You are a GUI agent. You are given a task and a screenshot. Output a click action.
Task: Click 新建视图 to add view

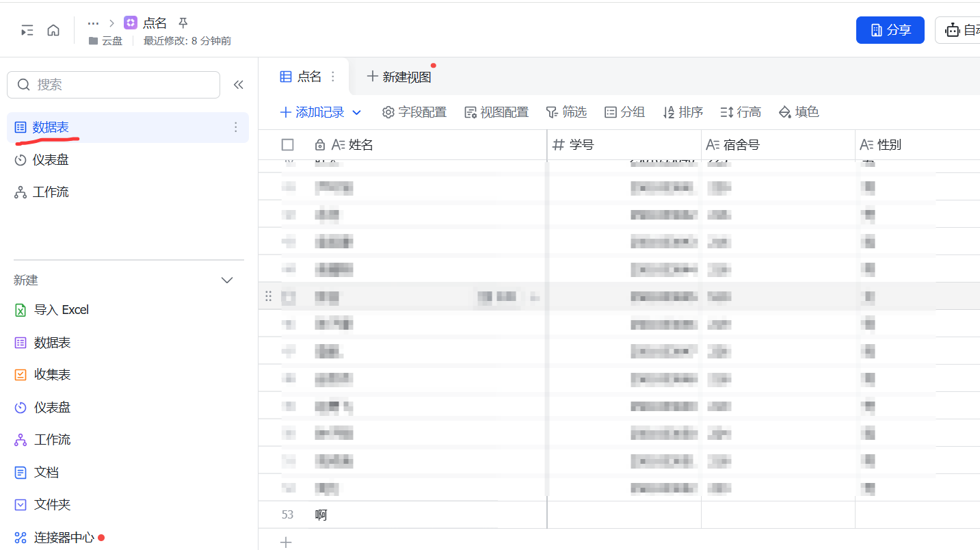pos(399,77)
